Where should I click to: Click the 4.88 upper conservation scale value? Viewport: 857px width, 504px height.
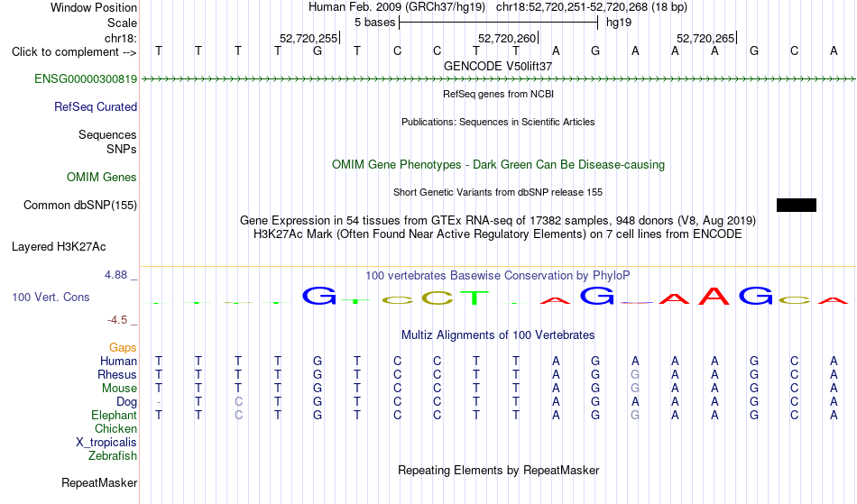115,275
